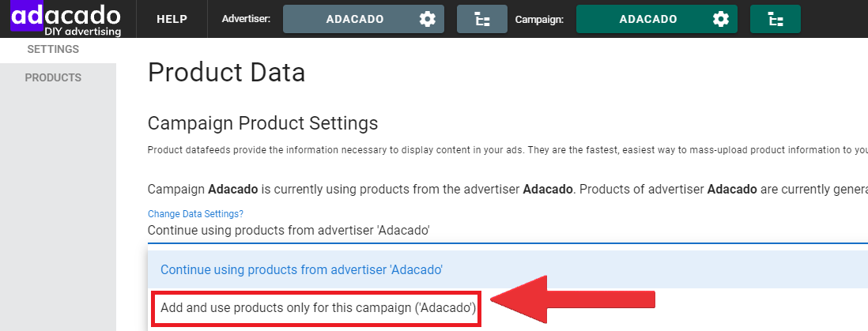Viewport: 868px width, 331px height.
Task: Click the 'Change Data Settings?' label
Action: 195,213
